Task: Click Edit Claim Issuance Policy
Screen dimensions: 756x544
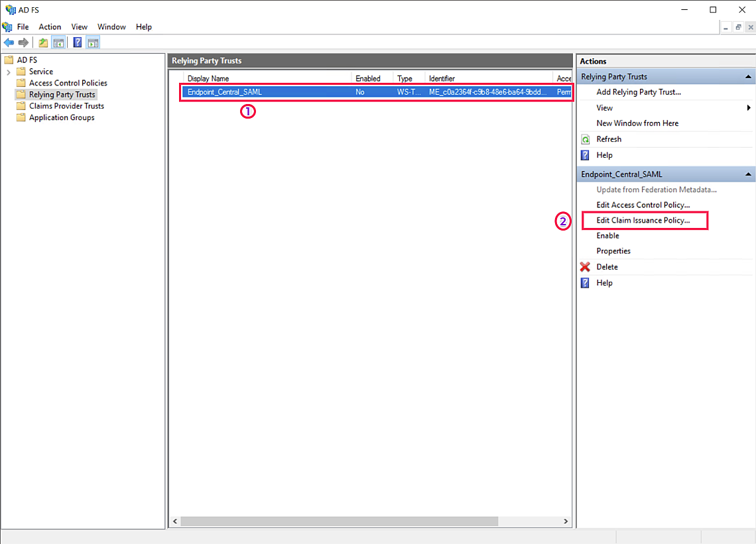Action: [643, 220]
